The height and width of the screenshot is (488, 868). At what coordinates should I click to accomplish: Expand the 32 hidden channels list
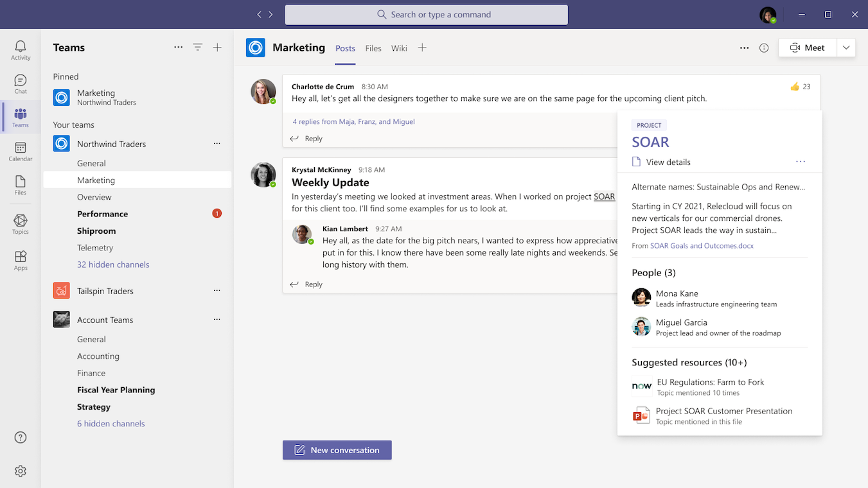pyautogui.click(x=113, y=264)
